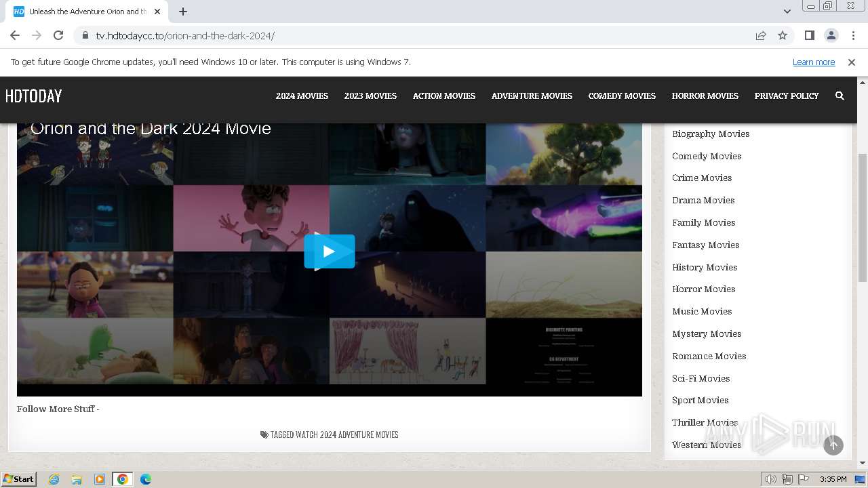Open the network tray icon
Screen dimensions: 868x488
click(787, 479)
